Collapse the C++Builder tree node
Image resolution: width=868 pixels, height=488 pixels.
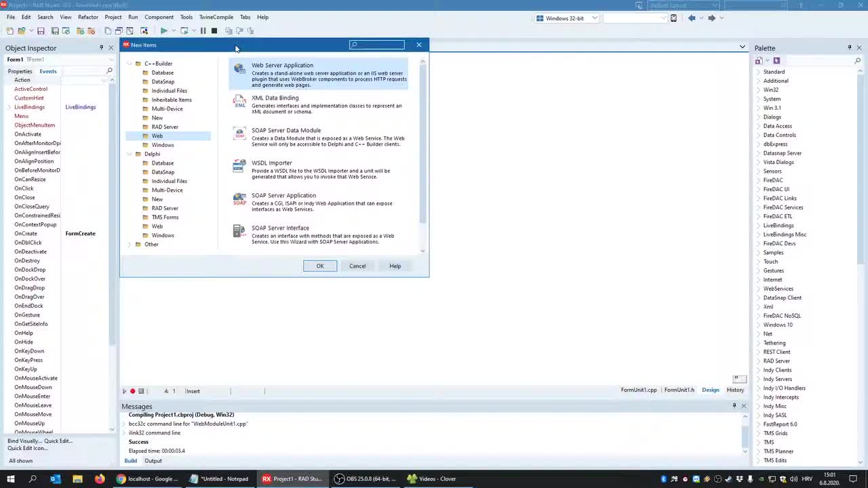pos(130,64)
